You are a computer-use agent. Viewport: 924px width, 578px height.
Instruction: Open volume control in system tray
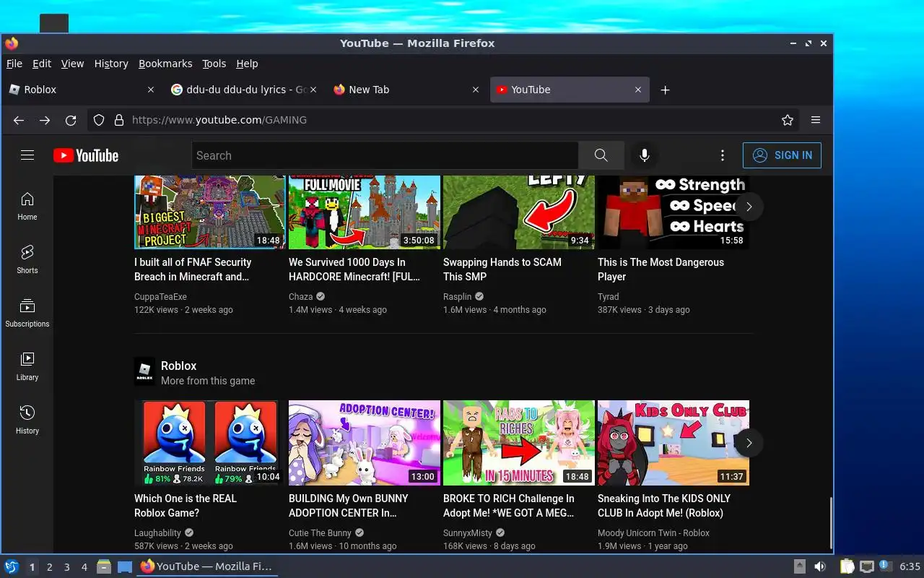click(x=820, y=566)
